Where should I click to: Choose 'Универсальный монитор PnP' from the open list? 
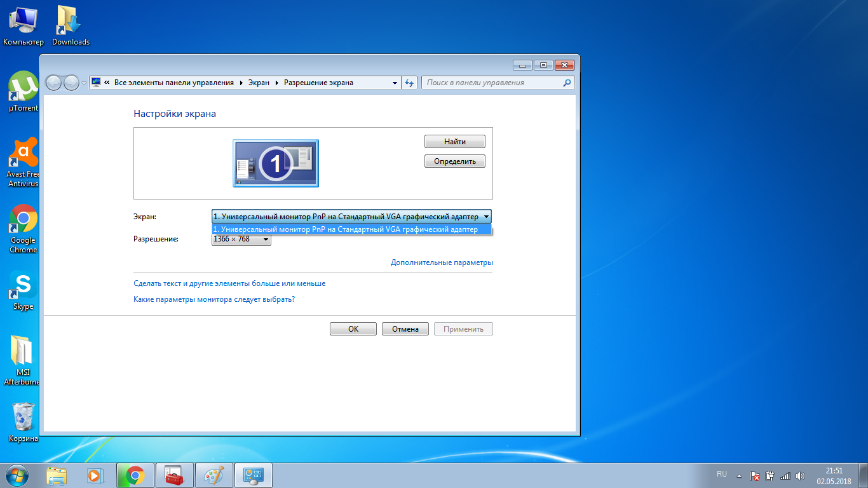[x=352, y=229]
